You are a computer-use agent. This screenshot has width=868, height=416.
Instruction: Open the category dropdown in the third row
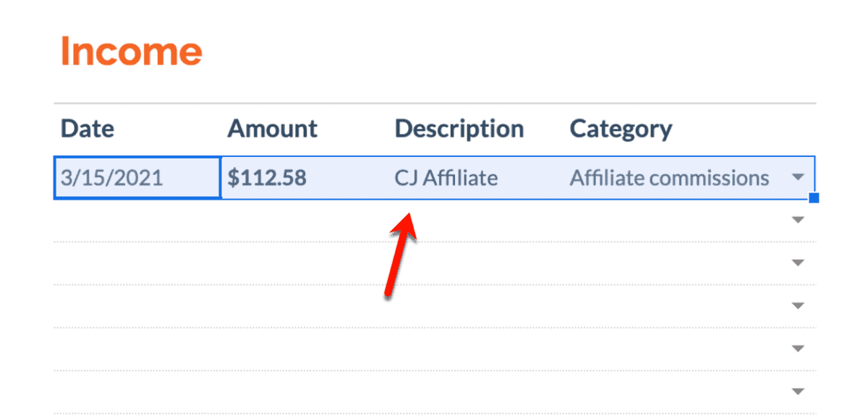tap(798, 263)
